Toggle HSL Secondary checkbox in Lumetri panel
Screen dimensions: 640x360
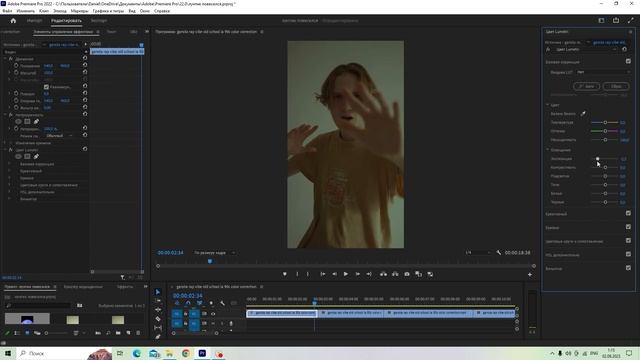coord(628,254)
